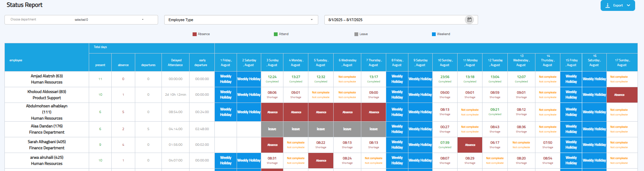Click Alaa Dandan's 00:27 Shortage cell
This screenshot has height=171, width=644.
445,129
